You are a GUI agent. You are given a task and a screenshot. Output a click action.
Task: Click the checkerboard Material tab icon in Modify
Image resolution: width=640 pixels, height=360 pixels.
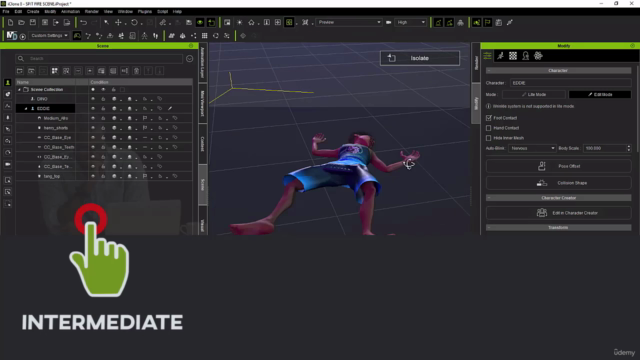pyautogui.click(x=513, y=56)
